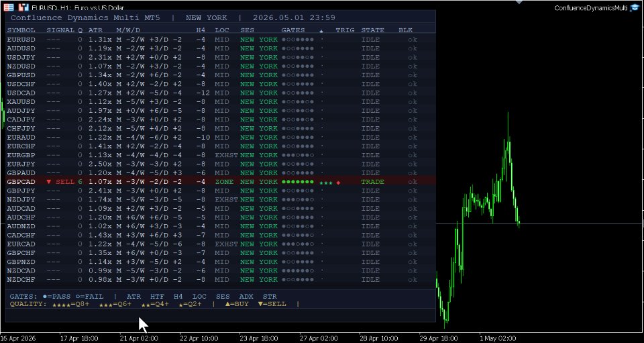
Task: Click the dashboard timestamp 2026.05.01 23:59
Action: 294,17
